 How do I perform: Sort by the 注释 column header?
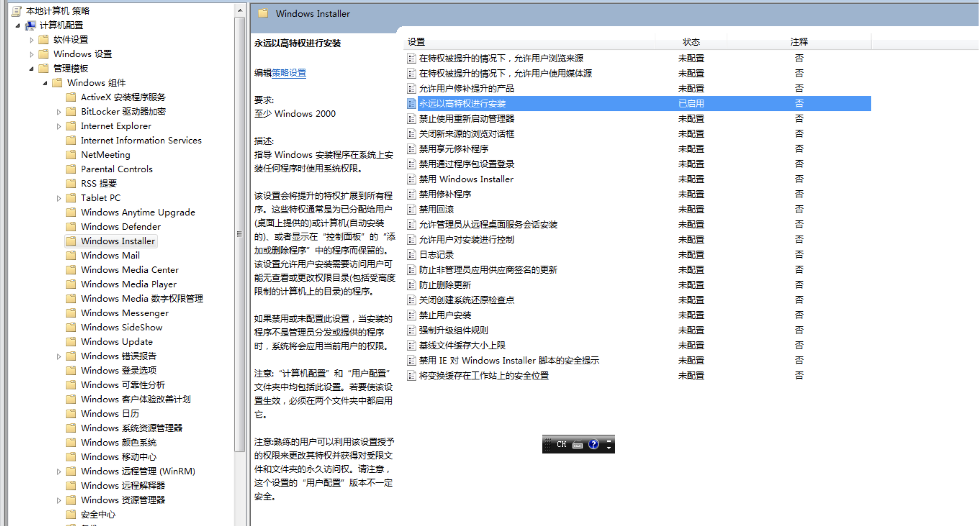799,42
